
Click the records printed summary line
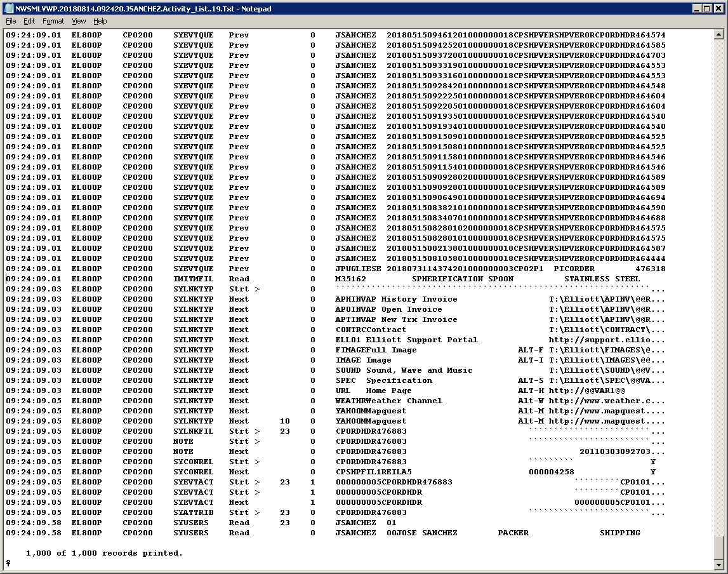[x=104, y=554]
